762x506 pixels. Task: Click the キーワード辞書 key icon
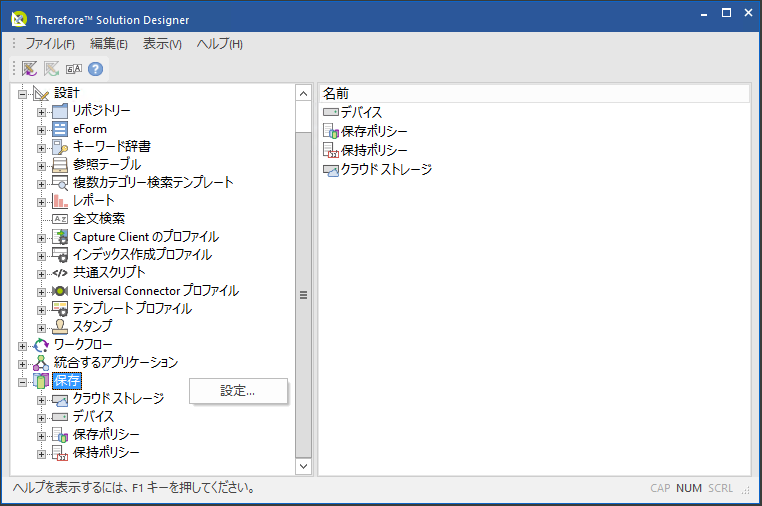tap(60, 147)
